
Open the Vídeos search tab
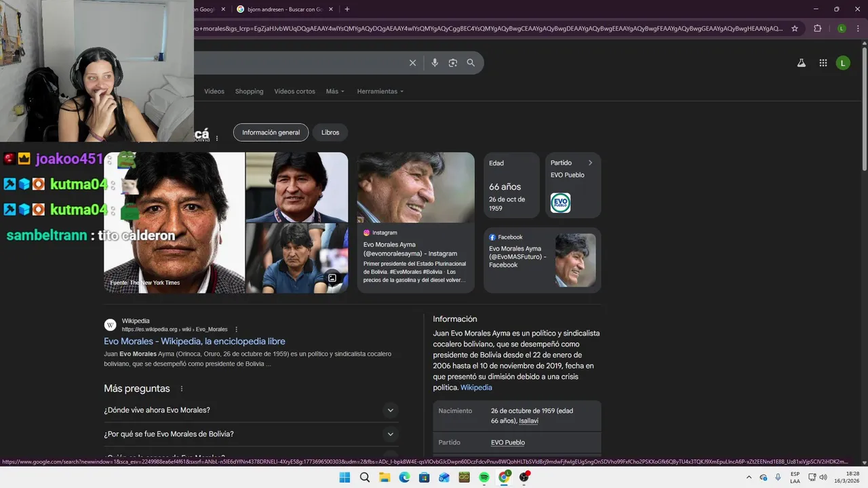pos(214,91)
